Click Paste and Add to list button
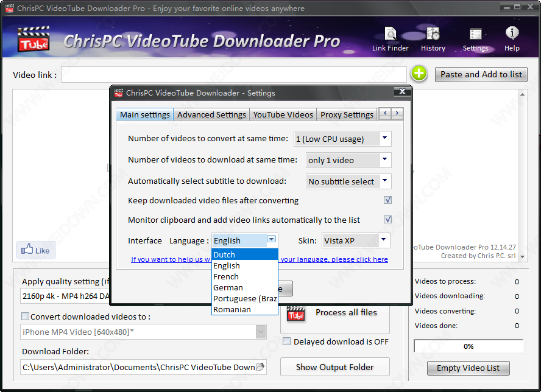This screenshot has width=541, height=392. (x=481, y=74)
